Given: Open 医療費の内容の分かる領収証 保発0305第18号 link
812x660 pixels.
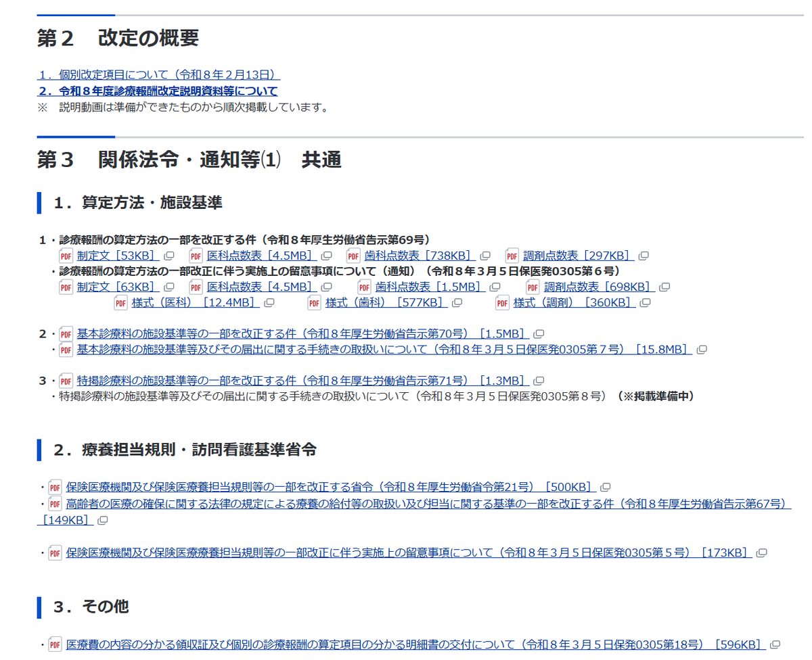Looking at the screenshot, I should [416, 644].
